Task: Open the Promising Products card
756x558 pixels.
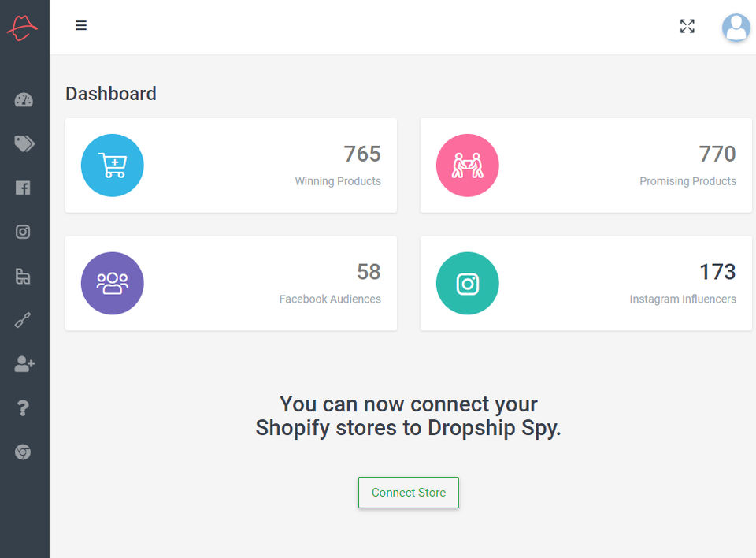Action: (586, 166)
